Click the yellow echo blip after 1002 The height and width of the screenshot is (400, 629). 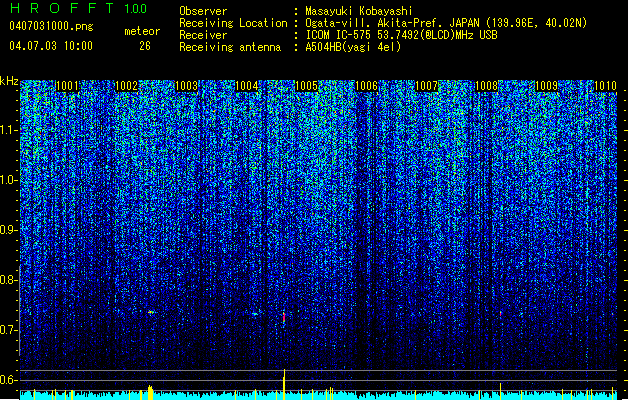pos(151,312)
